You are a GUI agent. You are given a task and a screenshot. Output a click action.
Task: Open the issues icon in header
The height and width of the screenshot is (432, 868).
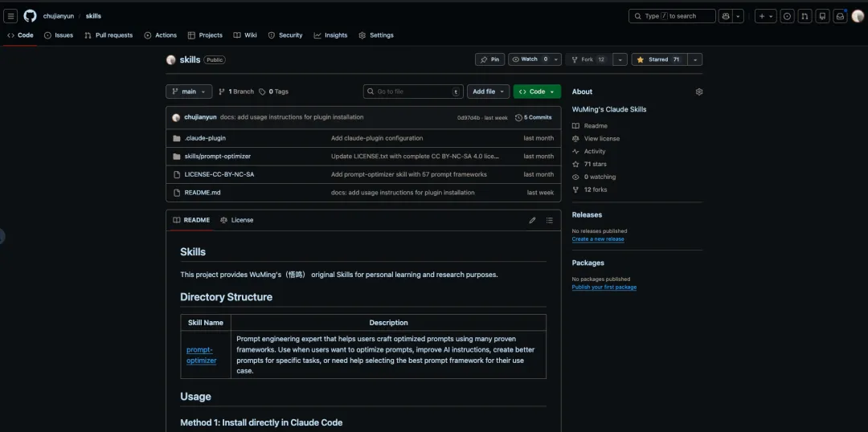click(787, 16)
